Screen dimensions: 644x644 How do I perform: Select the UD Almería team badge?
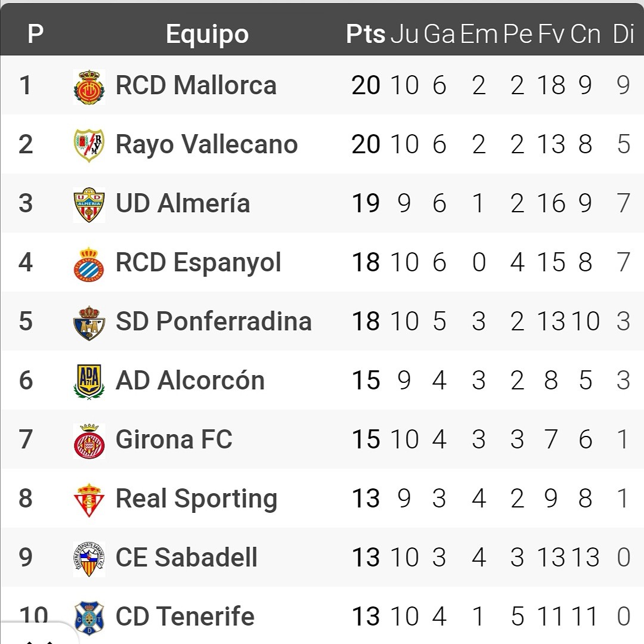point(89,205)
